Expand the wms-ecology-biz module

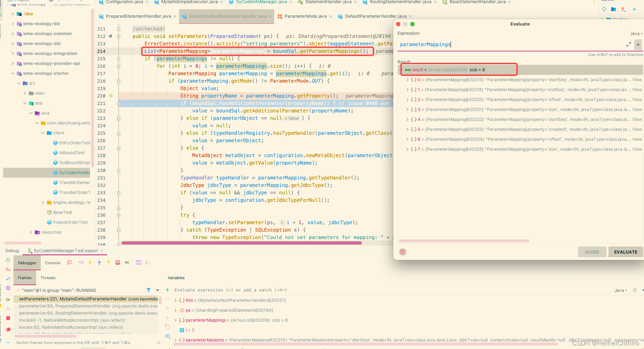(13, 24)
